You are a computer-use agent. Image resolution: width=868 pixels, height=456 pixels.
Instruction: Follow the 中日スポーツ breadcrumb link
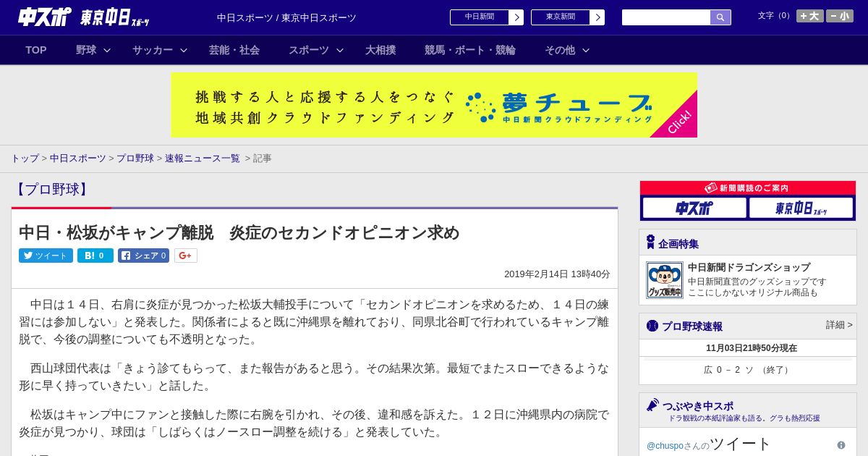pyautogui.click(x=78, y=158)
